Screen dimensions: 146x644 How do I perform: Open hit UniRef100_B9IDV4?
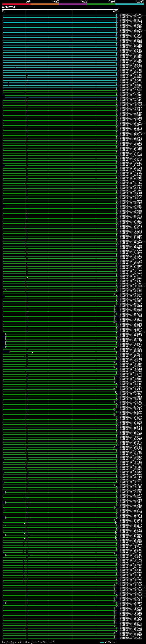click(131, 22)
